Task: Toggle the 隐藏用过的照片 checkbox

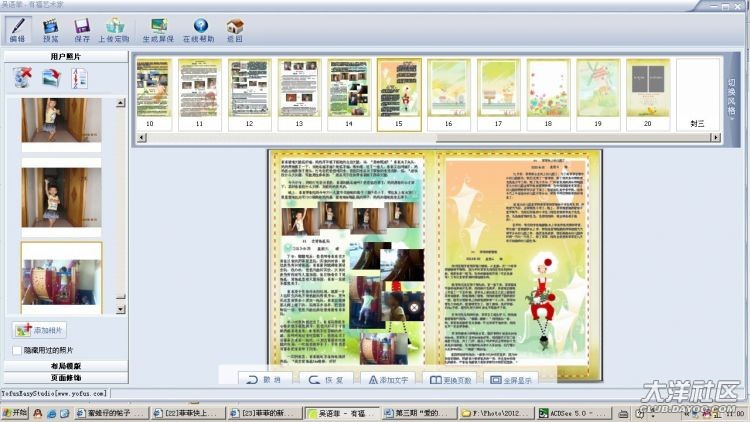Action: (16, 350)
